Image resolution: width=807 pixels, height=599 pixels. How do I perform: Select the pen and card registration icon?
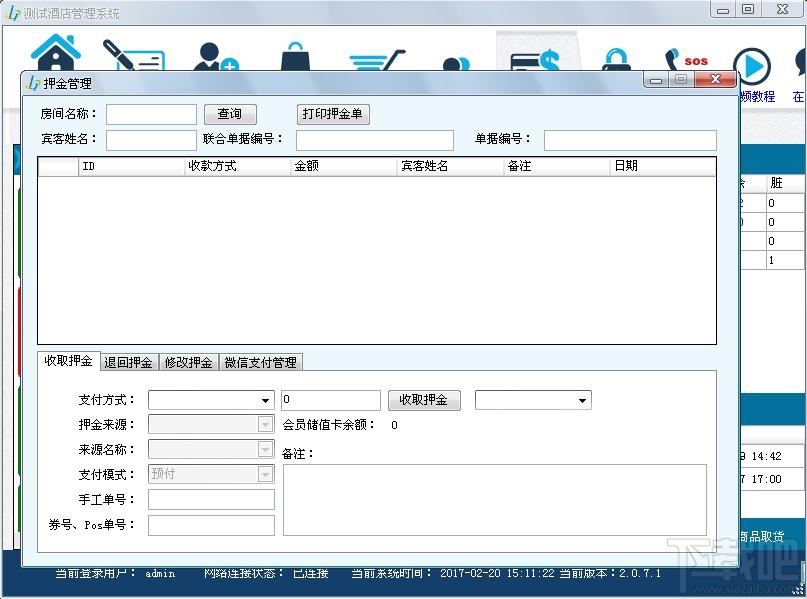click(133, 55)
